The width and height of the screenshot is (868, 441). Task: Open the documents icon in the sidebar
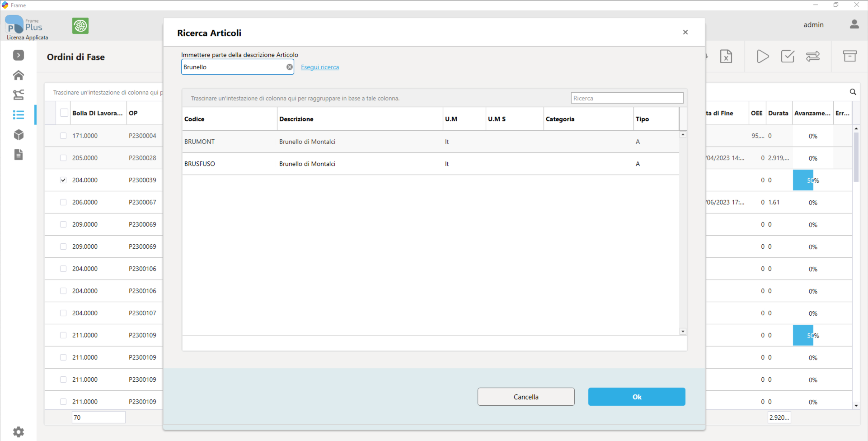pos(19,155)
